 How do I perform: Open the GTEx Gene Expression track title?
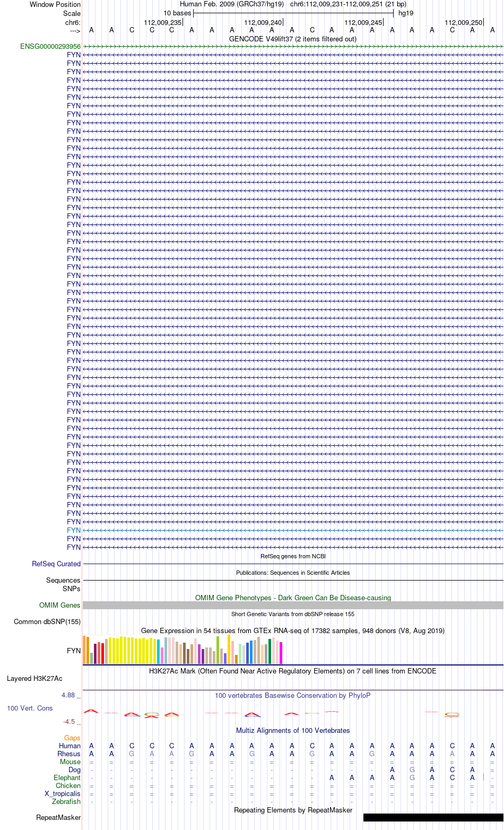(293, 630)
